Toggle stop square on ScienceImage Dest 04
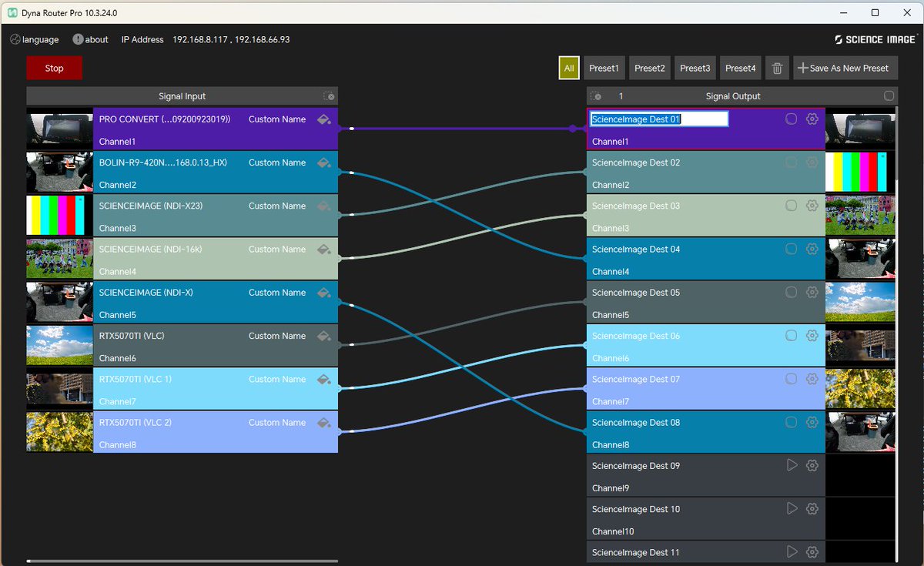Viewport: 924px width, 566px height. tap(791, 249)
